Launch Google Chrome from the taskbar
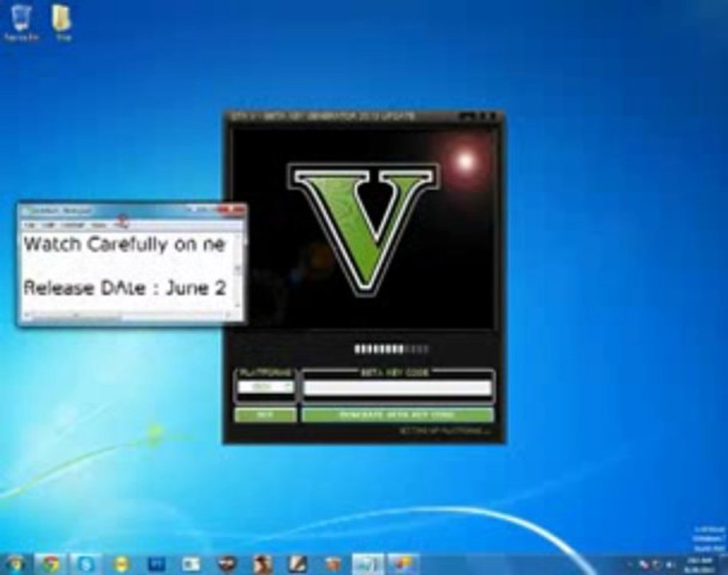Image resolution: width=728 pixels, height=575 pixels. [x=51, y=565]
